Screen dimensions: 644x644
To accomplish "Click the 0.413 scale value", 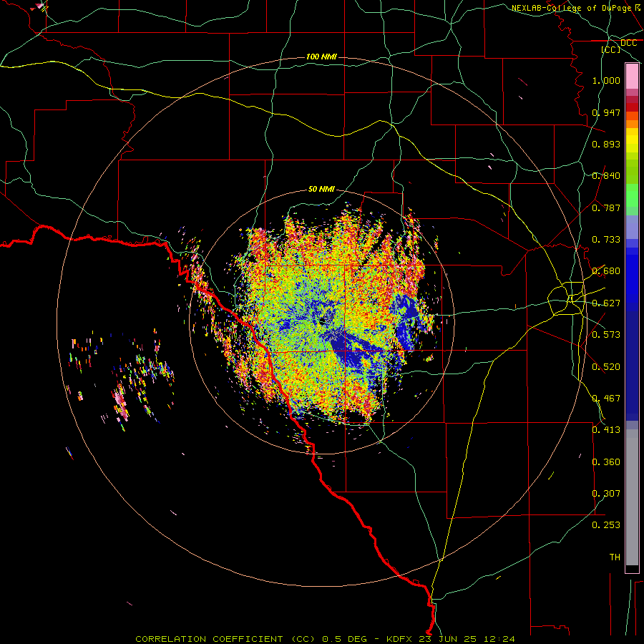I will pos(606,430).
